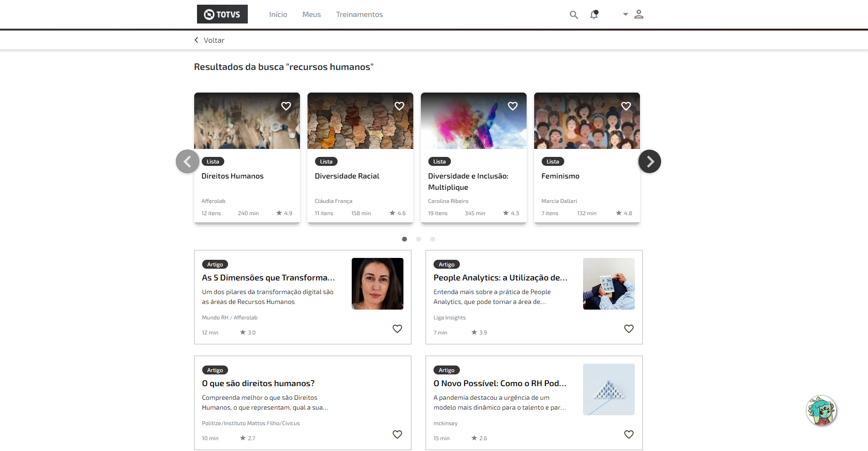Favorite Diversidade e Inclusão: Multiplique list
868x451 pixels.
pos(513,106)
